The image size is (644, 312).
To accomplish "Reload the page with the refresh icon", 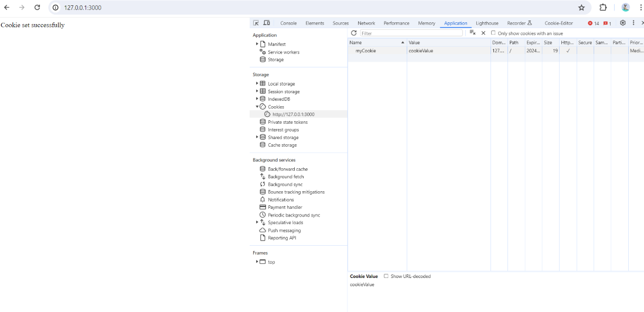I will point(37,8).
